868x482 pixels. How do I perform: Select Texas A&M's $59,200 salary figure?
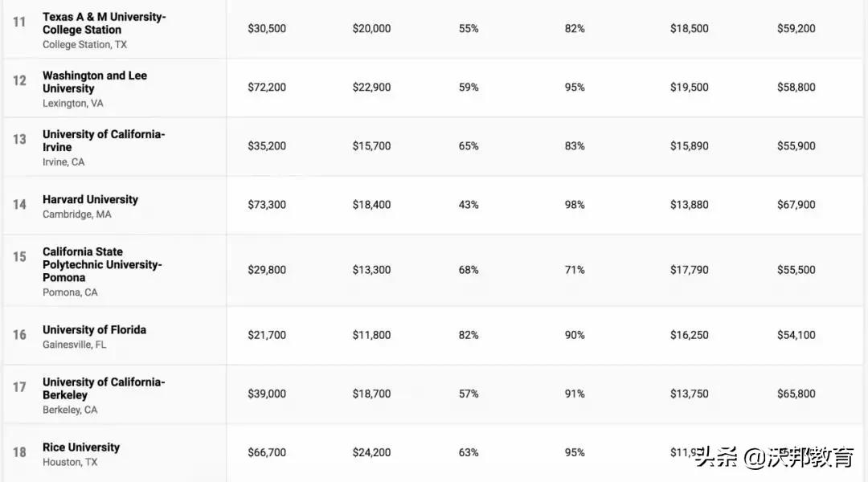pyautogui.click(x=796, y=28)
